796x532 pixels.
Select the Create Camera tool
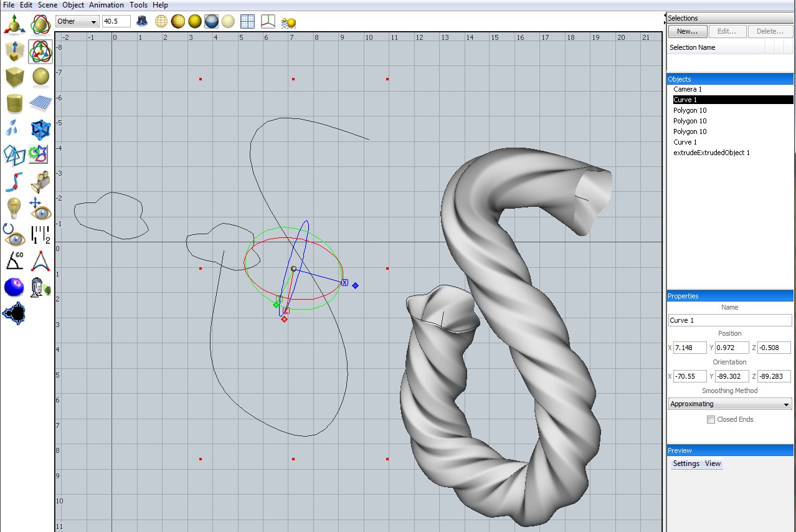point(41,181)
